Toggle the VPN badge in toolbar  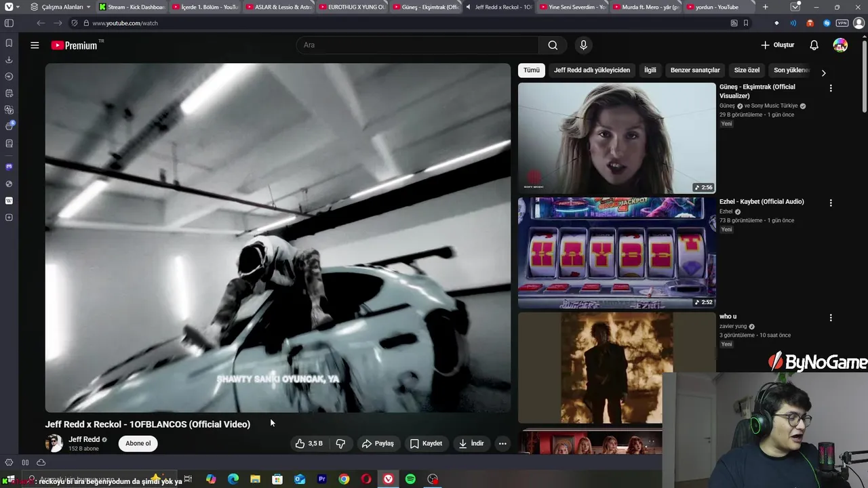pyautogui.click(x=843, y=23)
